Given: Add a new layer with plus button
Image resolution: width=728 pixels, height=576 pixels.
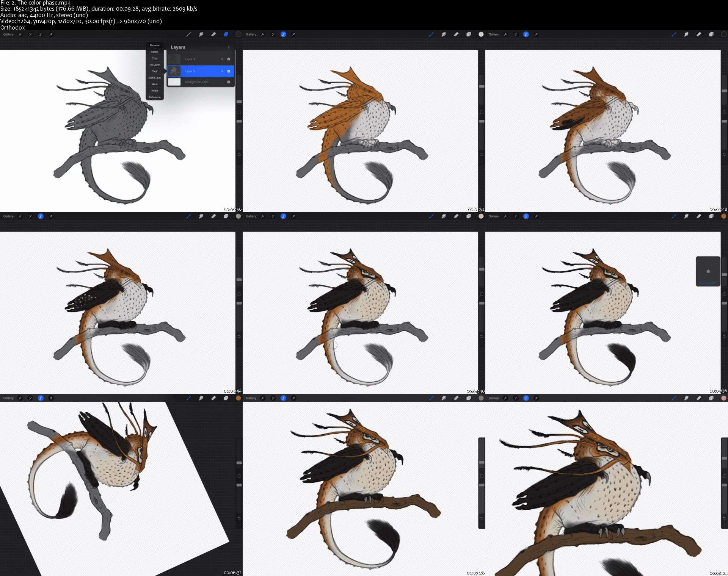Looking at the screenshot, I should coord(228,47).
